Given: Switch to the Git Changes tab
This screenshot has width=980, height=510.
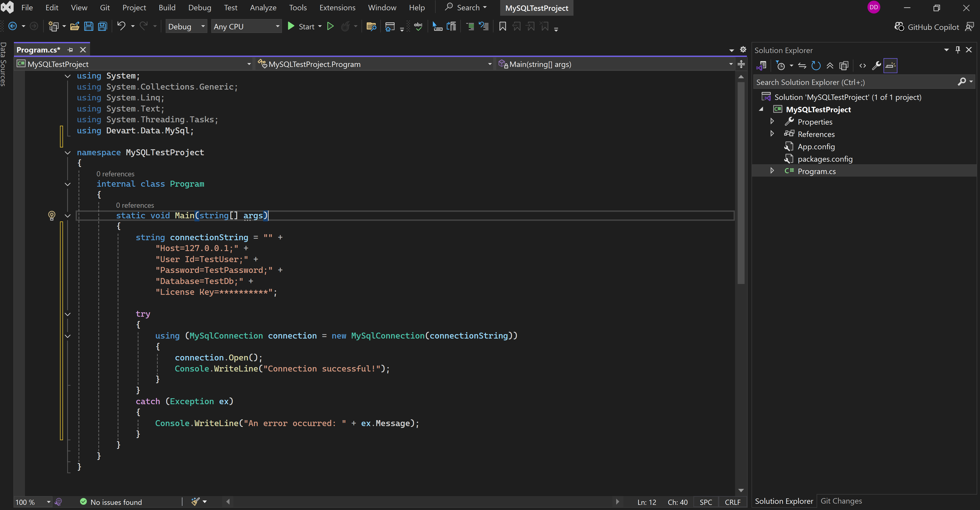Looking at the screenshot, I should click(x=842, y=501).
